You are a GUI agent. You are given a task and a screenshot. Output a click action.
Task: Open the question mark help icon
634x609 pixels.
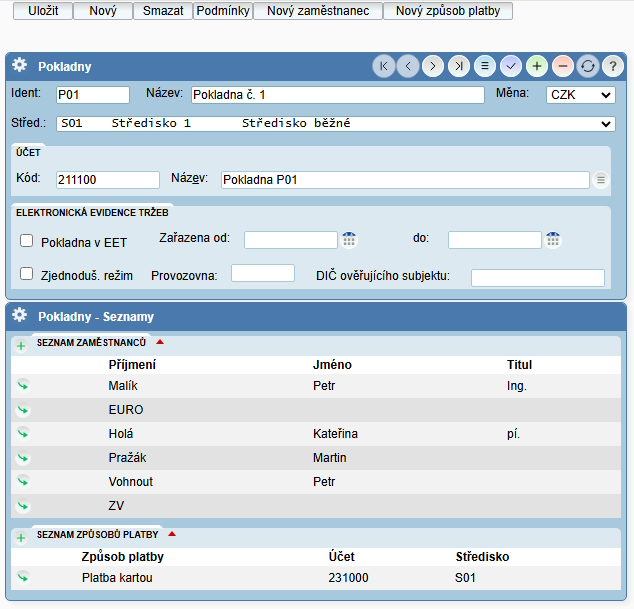[x=613, y=66]
